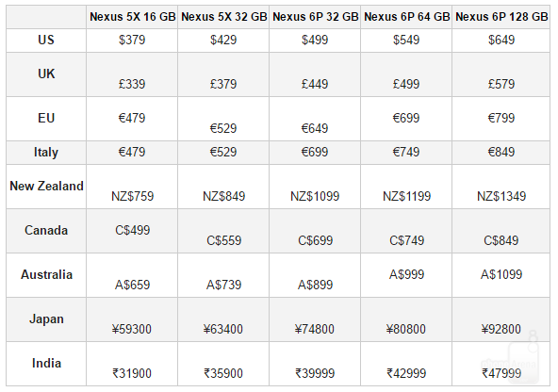
Task: Select the ¥74800 Japan price
Action: [x=315, y=330]
